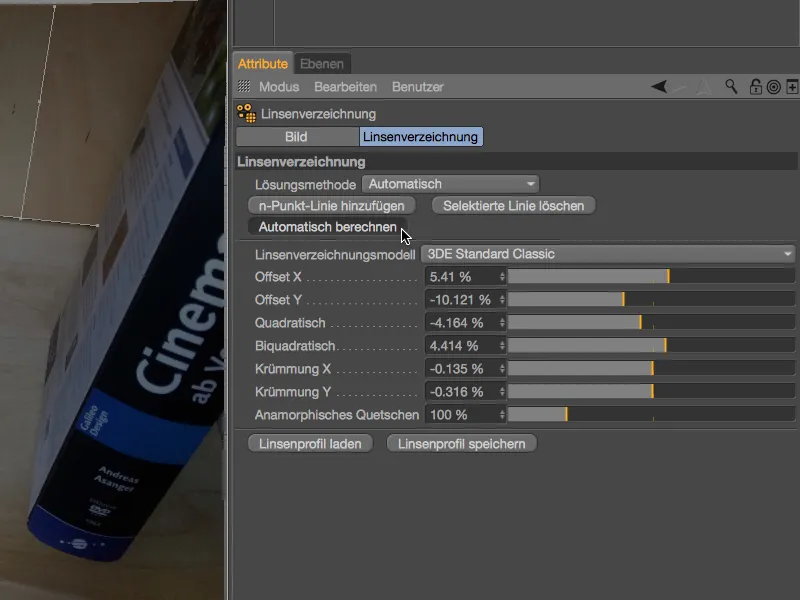Switch to the Ebenen tab

[321, 64]
